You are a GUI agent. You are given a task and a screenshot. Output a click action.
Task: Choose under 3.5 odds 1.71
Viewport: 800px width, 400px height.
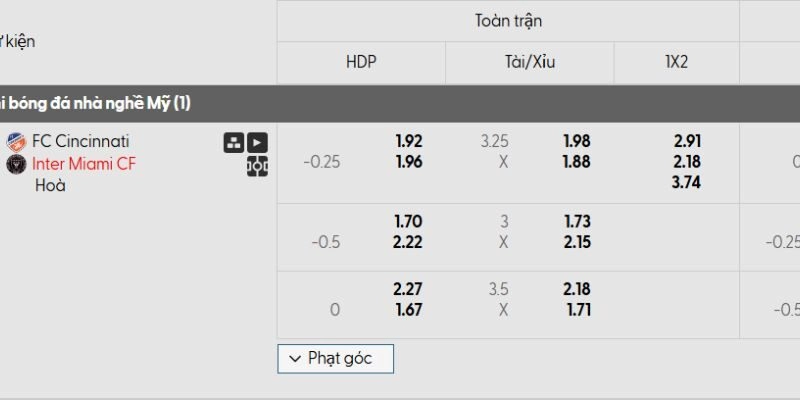[577, 310]
